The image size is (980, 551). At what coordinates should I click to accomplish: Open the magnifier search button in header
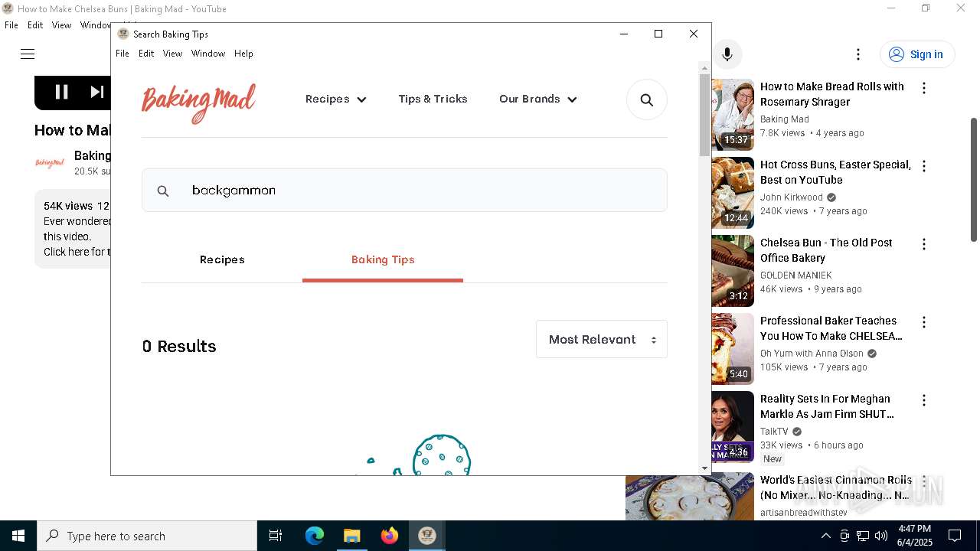click(x=647, y=99)
